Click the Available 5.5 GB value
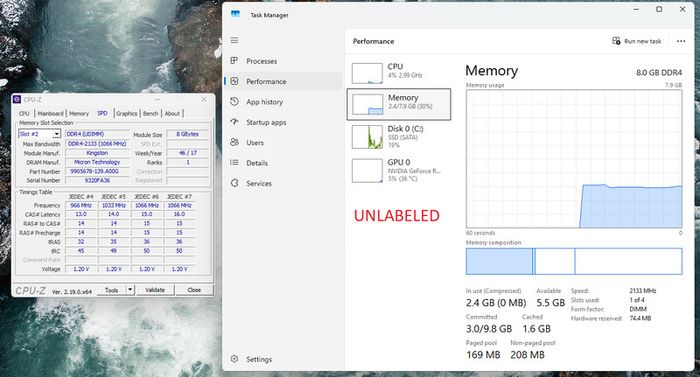The image size is (700, 377). (550, 303)
